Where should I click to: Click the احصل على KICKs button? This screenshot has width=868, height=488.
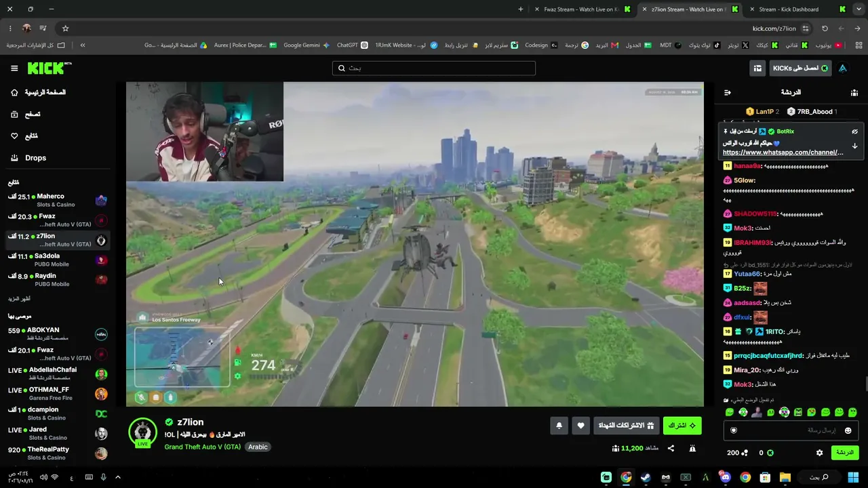(x=800, y=68)
